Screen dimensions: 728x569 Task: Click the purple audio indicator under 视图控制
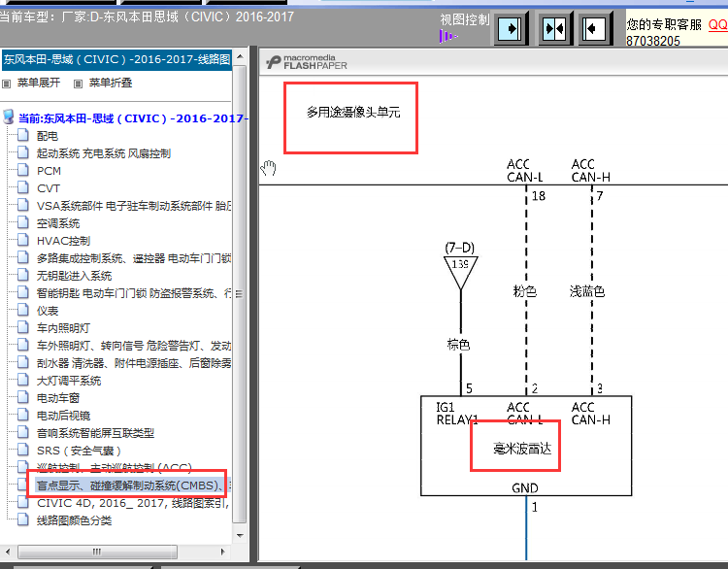pos(448,36)
